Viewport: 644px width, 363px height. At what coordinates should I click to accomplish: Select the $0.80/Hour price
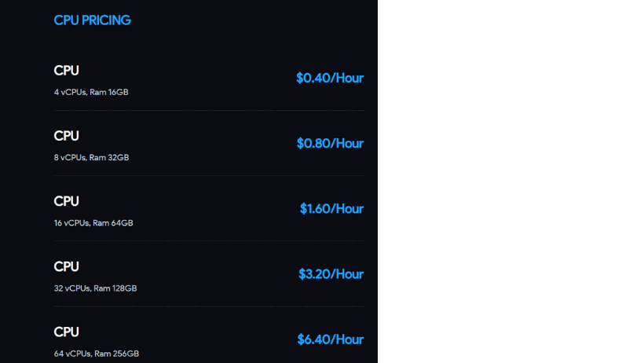(330, 144)
